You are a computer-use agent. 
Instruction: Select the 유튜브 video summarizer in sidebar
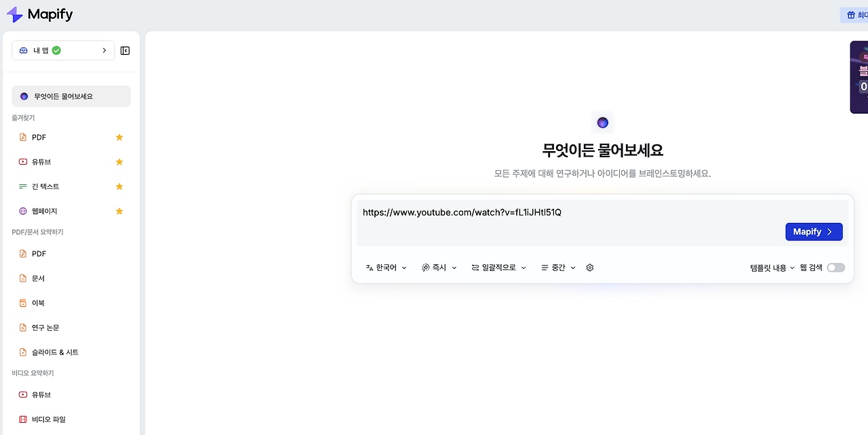click(41, 394)
